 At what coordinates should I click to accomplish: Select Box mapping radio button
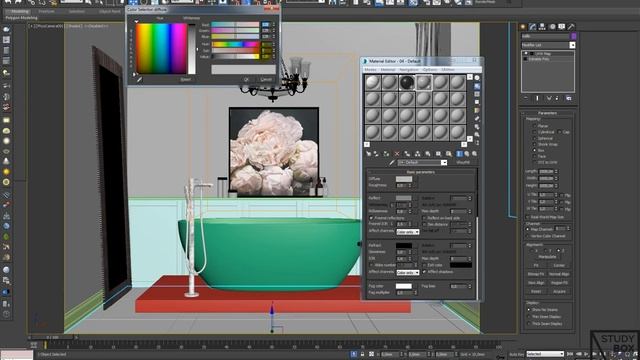coord(535,150)
